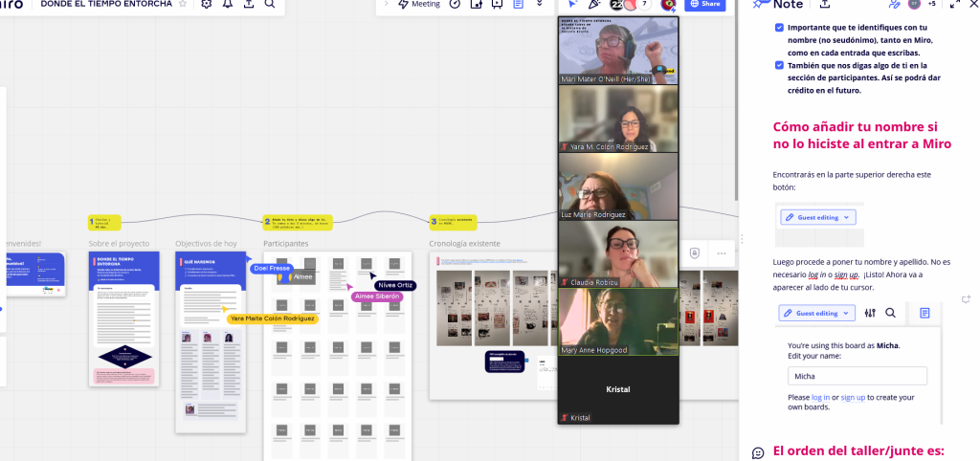Toggle the notes panel icon in toolbar
980x461 pixels.
coord(518,4)
